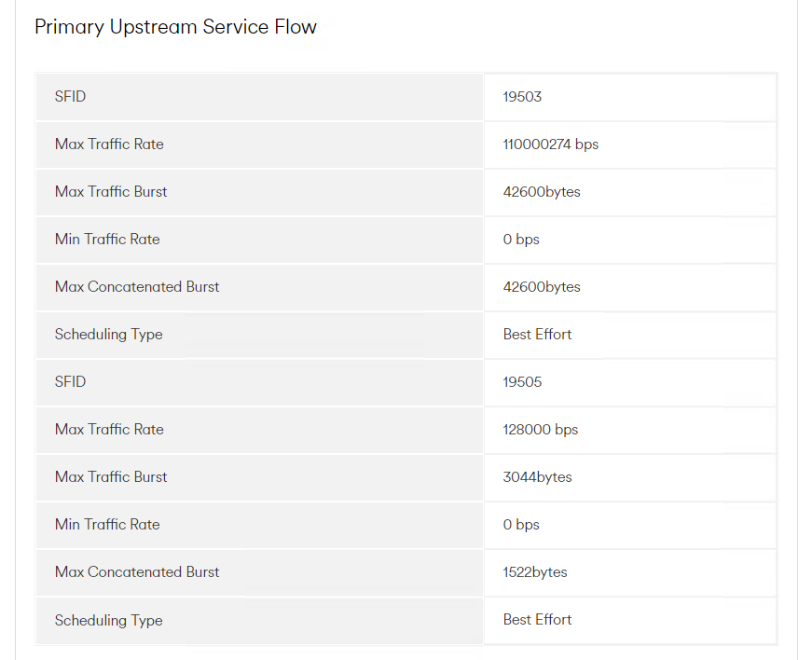
Task: Click the second Min Traffic Rate label
Action: coord(107,525)
